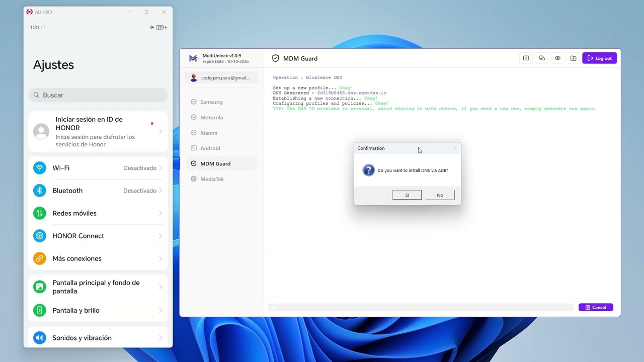Click the MultiUnlock logo icon

pos(193,58)
